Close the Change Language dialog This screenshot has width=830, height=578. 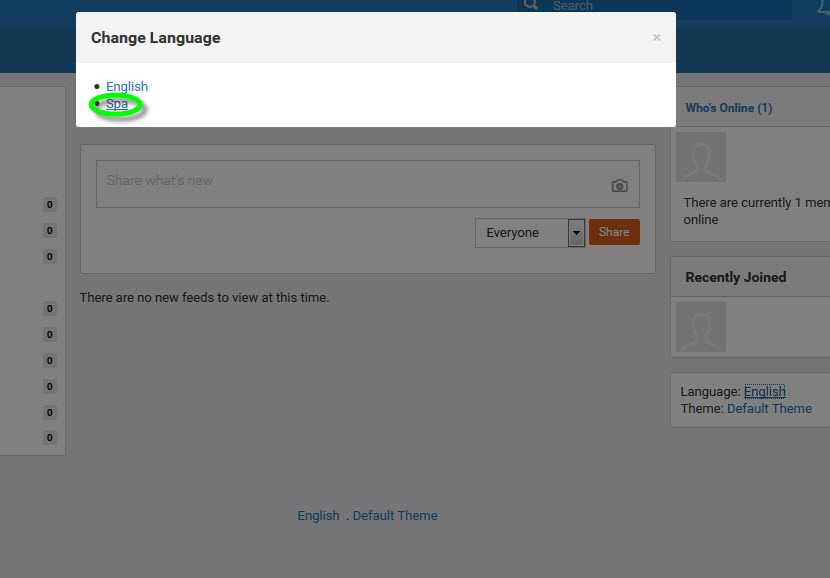(x=656, y=38)
